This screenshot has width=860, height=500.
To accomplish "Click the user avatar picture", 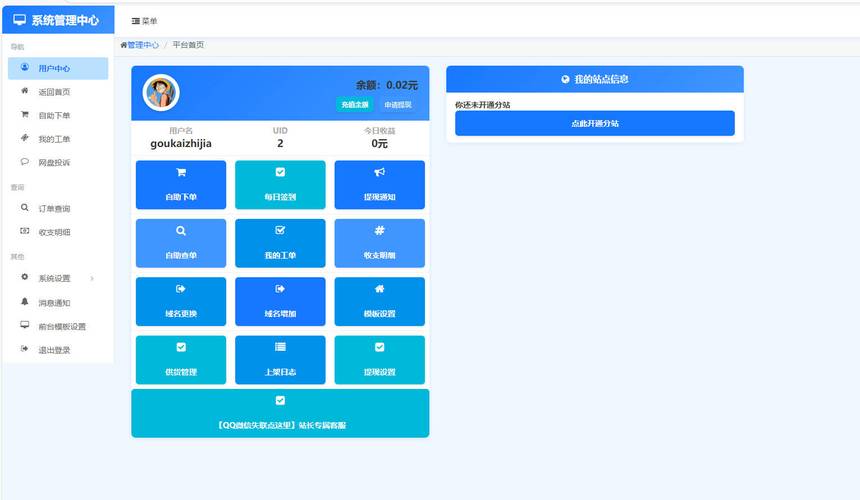I will (161, 92).
